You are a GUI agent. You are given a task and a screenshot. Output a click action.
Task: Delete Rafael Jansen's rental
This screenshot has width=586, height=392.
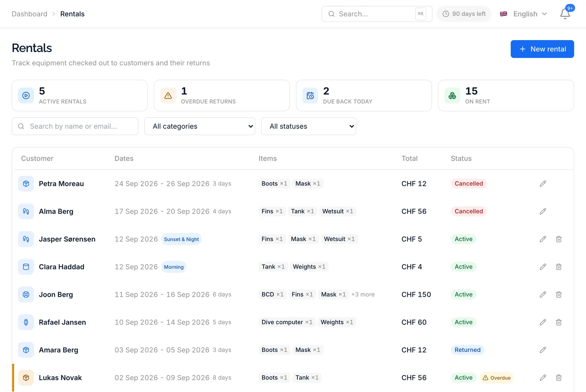(x=559, y=322)
